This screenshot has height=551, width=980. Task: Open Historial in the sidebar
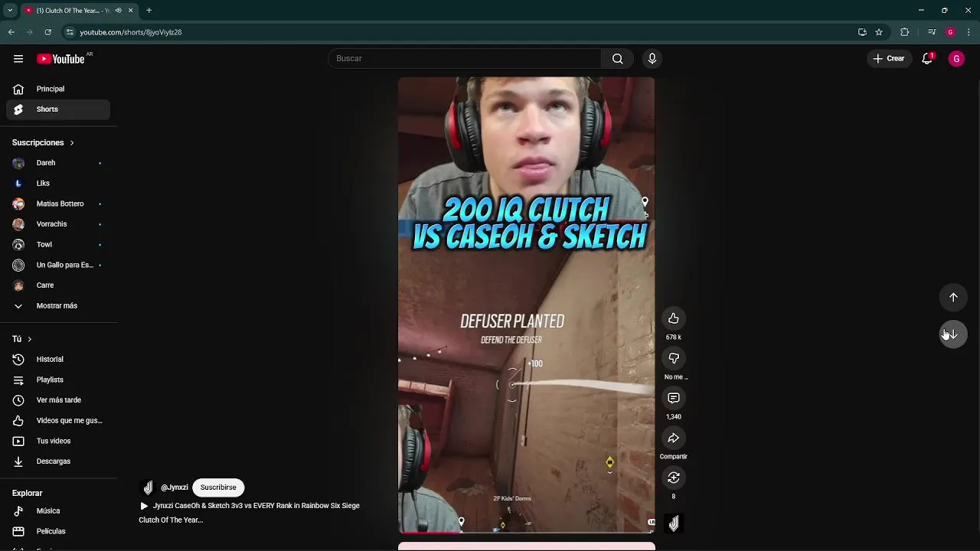(x=58, y=359)
